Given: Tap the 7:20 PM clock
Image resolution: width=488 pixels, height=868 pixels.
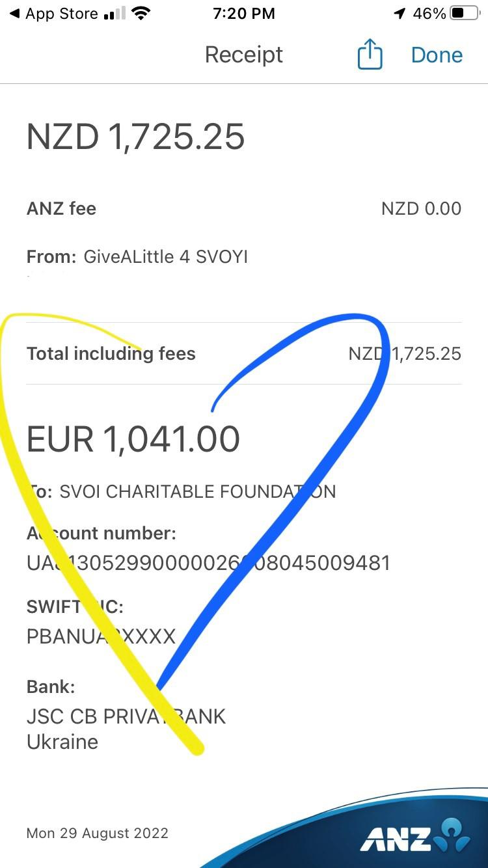Looking at the screenshot, I should [x=243, y=14].
